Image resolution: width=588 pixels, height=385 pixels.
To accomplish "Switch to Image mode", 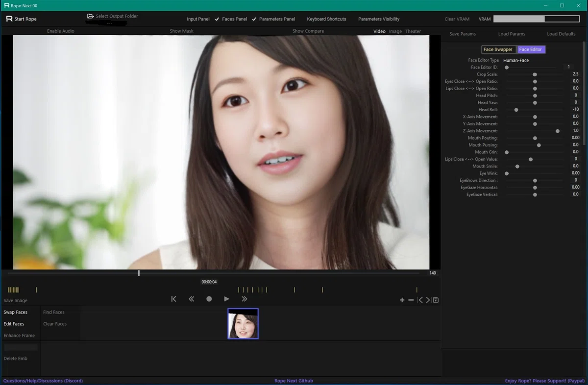I will [x=395, y=31].
